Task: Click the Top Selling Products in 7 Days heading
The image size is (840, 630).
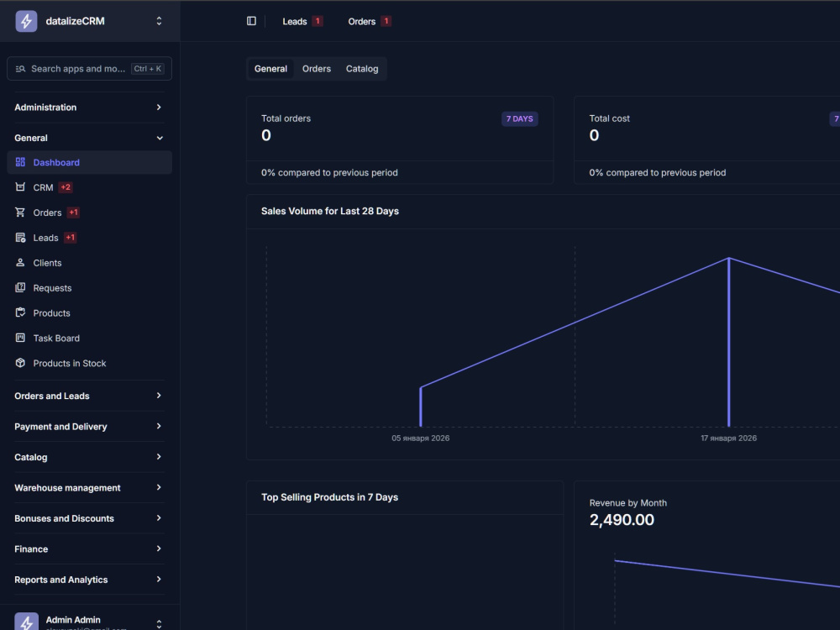Action: tap(329, 497)
